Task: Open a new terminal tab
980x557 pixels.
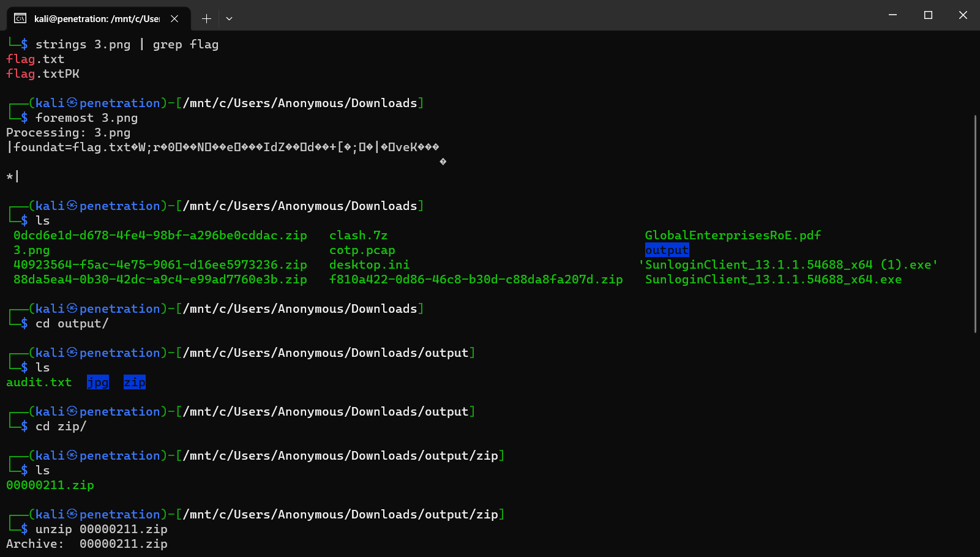Action: [206, 18]
